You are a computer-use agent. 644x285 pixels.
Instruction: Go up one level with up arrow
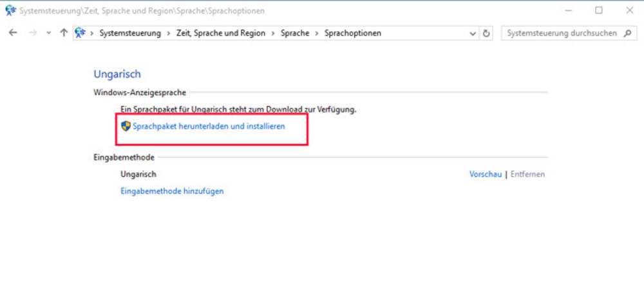tap(63, 33)
